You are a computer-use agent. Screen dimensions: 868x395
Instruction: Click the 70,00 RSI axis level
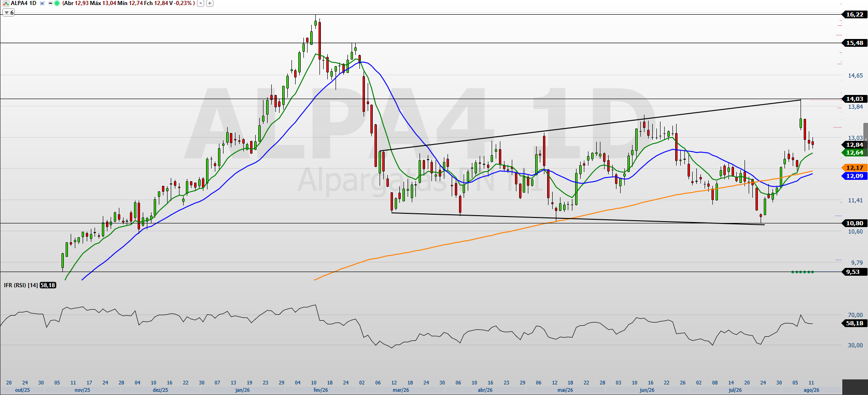pyautogui.click(x=855, y=315)
